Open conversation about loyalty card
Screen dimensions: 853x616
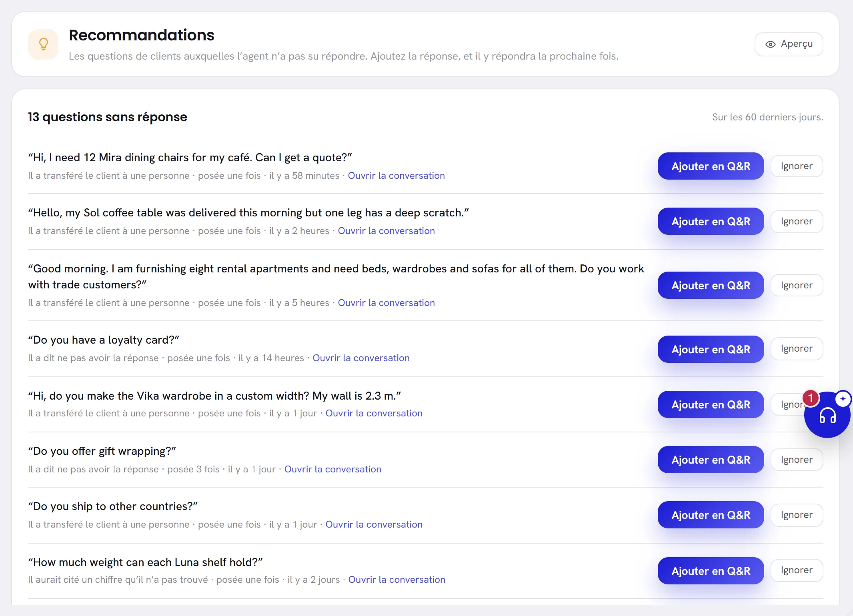(361, 358)
